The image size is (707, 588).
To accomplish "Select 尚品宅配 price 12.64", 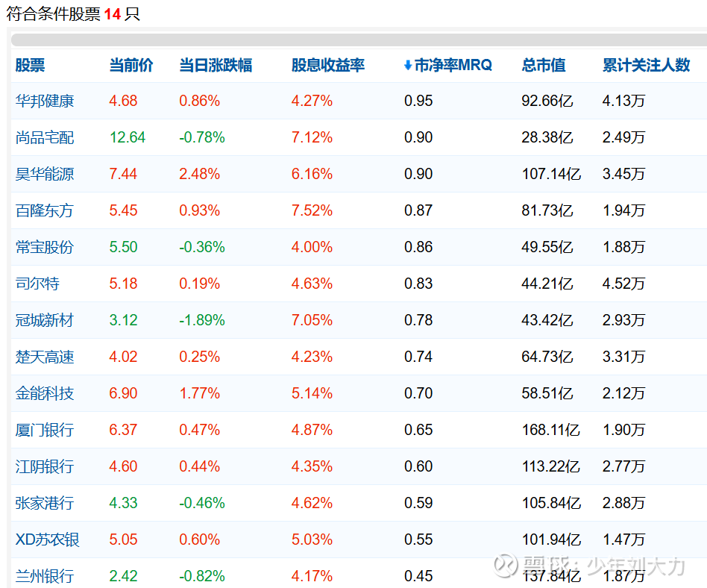I will [x=128, y=137].
